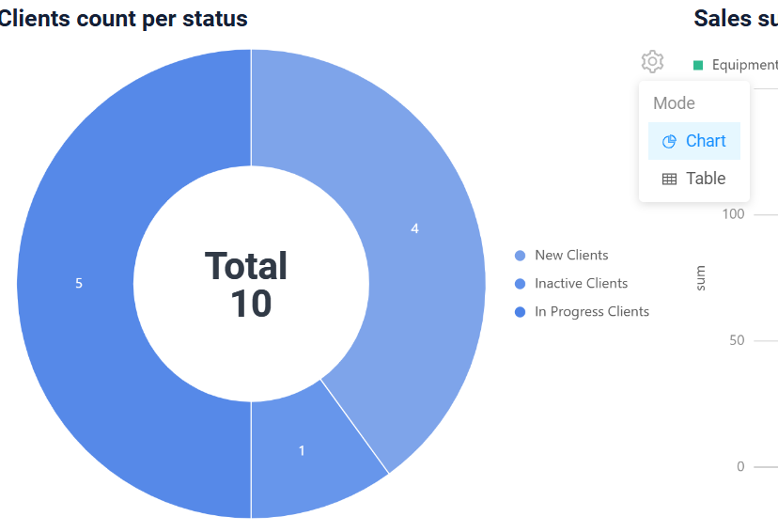The image size is (778, 532).
Task: Click the Sales chart title heading
Action: (x=735, y=19)
